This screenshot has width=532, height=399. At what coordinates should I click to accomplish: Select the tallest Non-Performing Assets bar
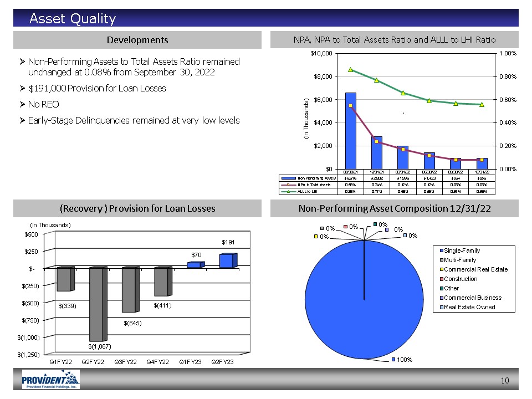350,131
